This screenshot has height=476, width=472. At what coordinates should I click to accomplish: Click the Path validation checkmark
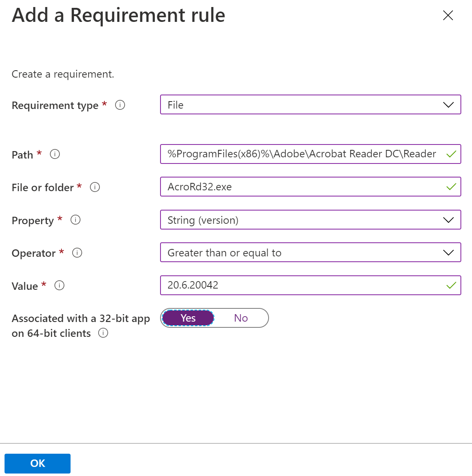pos(452,154)
